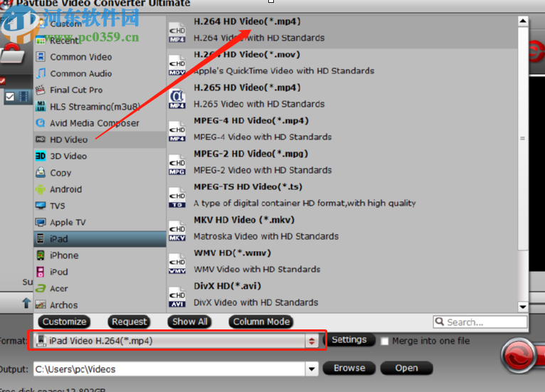Image resolution: width=545 pixels, height=392 pixels.
Task: Open the Common Audio category
Action: point(100,73)
